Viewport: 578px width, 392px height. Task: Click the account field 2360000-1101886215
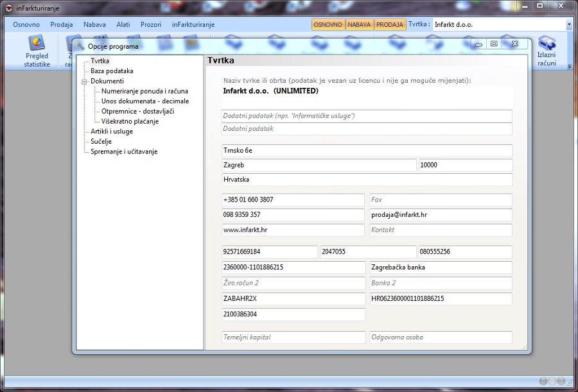[293, 267]
